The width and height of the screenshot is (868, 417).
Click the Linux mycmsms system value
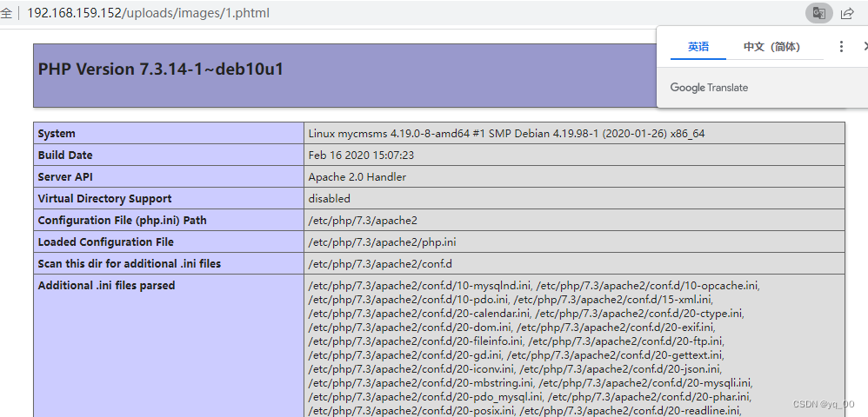pyautogui.click(x=506, y=133)
